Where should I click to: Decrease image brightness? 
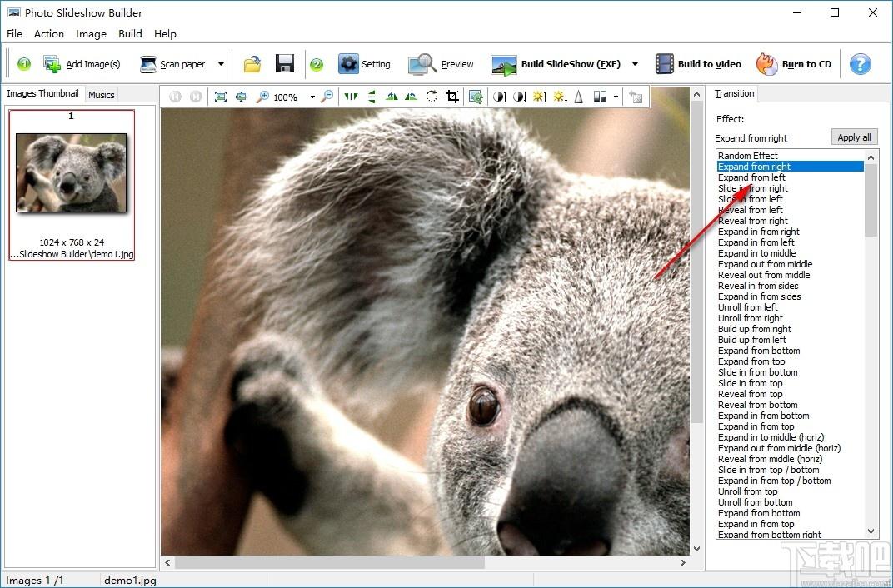(560, 97)
